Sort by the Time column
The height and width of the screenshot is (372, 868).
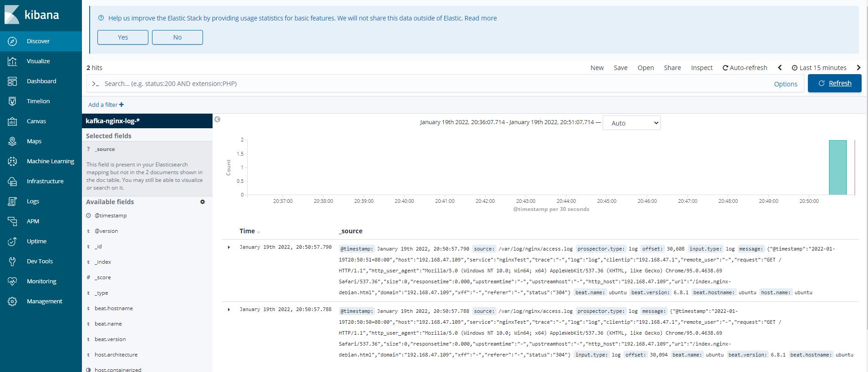(x=249, y=231)
